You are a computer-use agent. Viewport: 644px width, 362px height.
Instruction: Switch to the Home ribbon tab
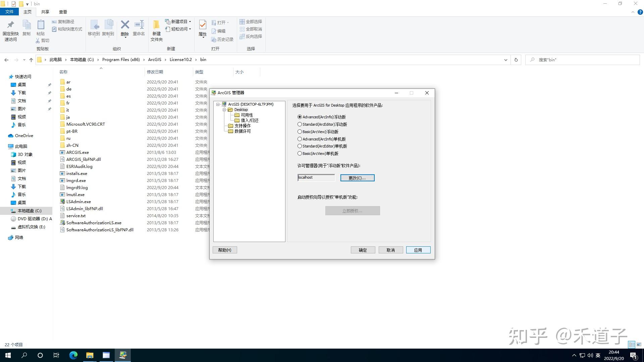pos(28,12)
